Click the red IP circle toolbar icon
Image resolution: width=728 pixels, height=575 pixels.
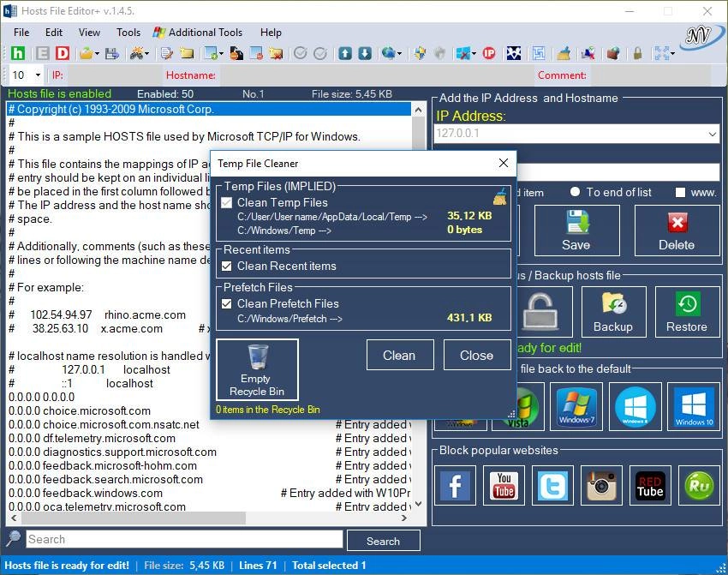pyautogui.click(x=489, y=53)
